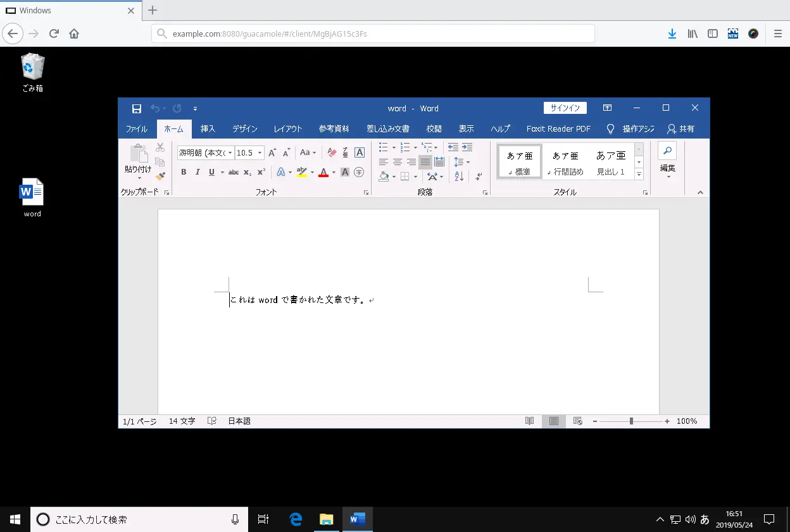Open the phonetic guide (ruby) tool
Screen dimensions: 790x532
pyautogui.click(x=346, y=152)
